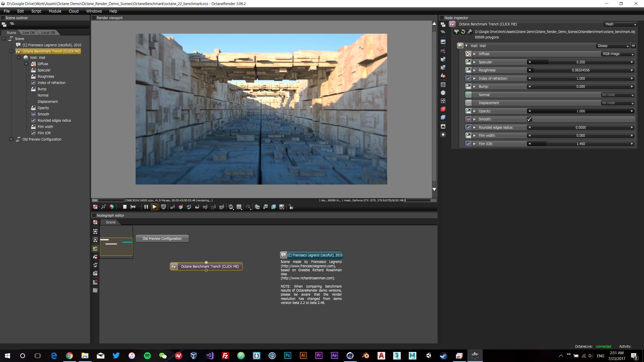
Task: Select the white balance picker icon
Action: coord(181,207)
